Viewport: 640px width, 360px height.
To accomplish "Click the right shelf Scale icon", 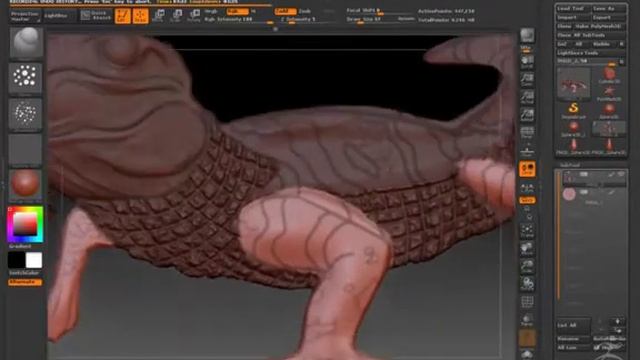I will pos(527,267).
